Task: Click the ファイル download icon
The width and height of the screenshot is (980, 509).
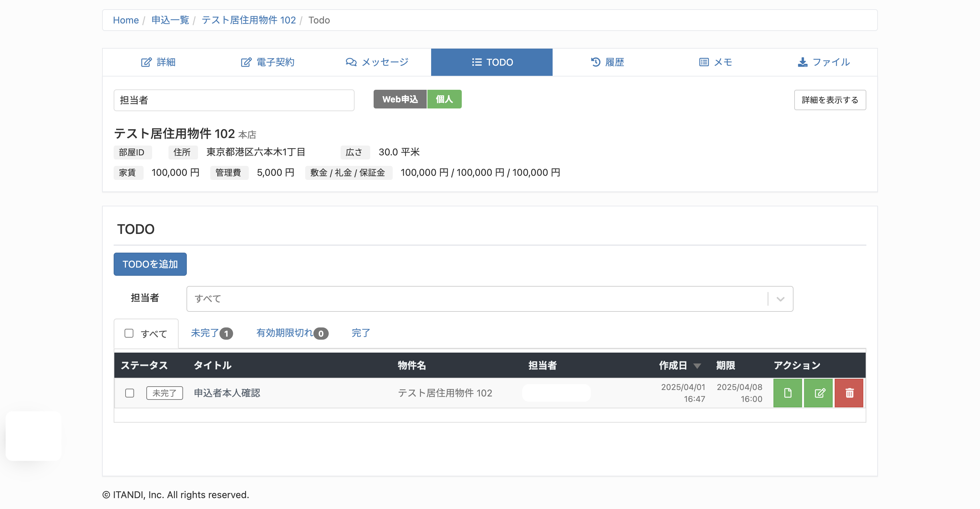Action: (x=802, y=62)
